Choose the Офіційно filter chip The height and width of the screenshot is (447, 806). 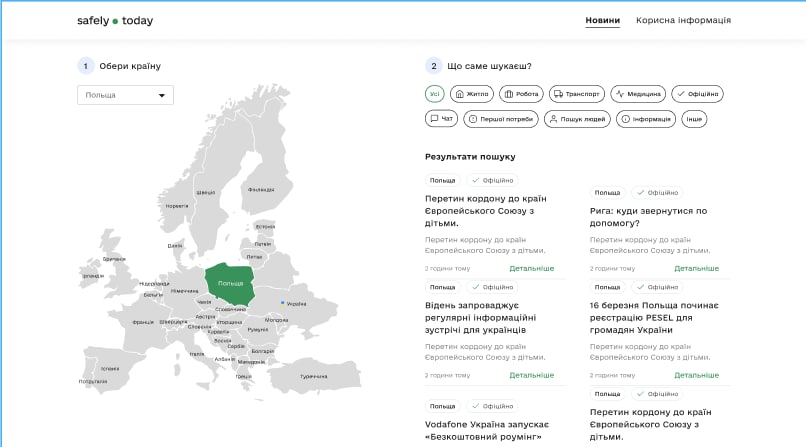tap(697, 94)
